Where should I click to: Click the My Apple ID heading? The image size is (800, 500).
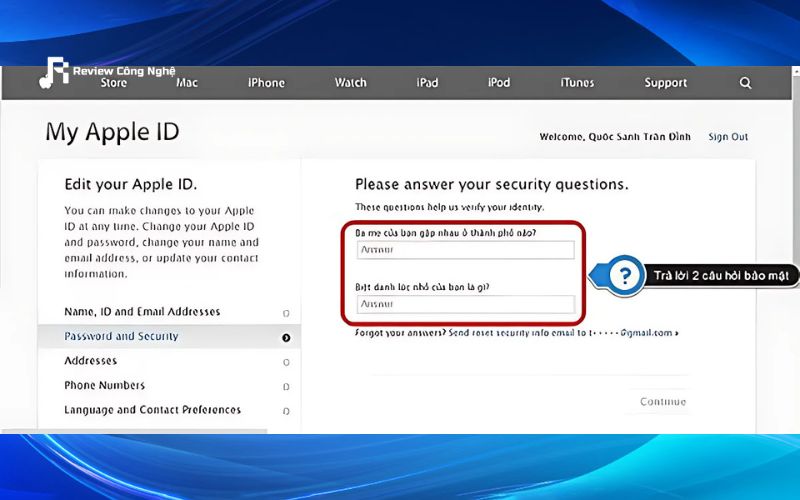coord(112,132)
